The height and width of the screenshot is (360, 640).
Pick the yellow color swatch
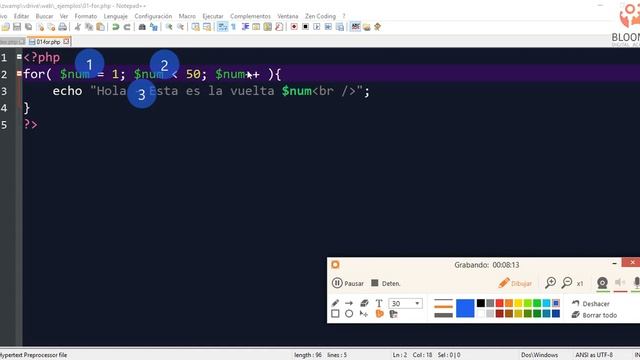tap(518, 303)
